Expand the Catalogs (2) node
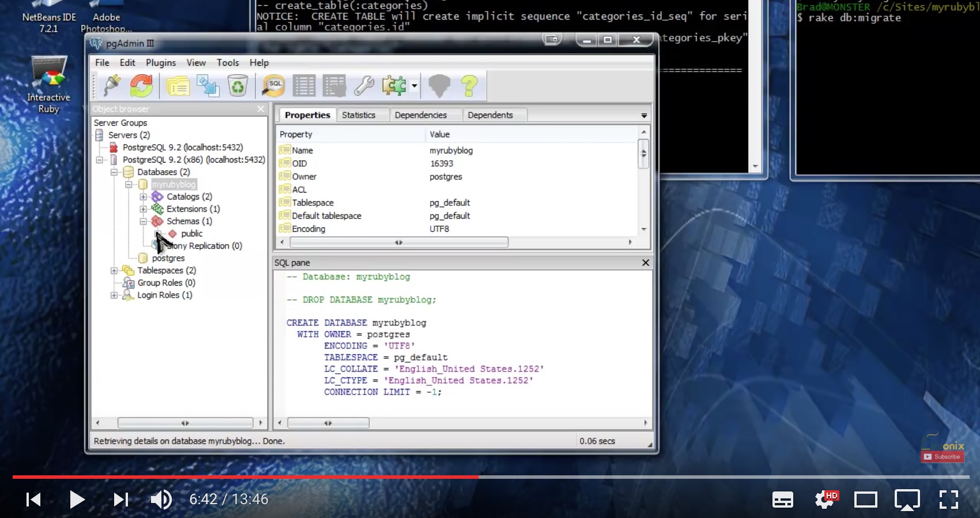Viewport: 980px width, 518px height. (143, 197)
